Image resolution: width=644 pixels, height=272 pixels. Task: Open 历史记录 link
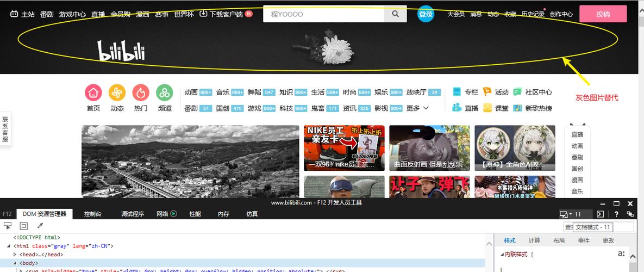[533, 14]
